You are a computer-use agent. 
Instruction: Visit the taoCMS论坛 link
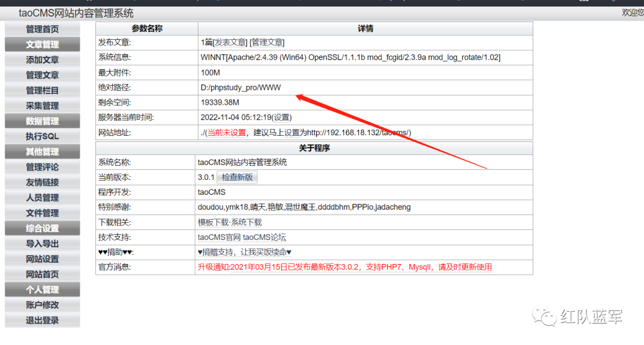coord(265,237)
